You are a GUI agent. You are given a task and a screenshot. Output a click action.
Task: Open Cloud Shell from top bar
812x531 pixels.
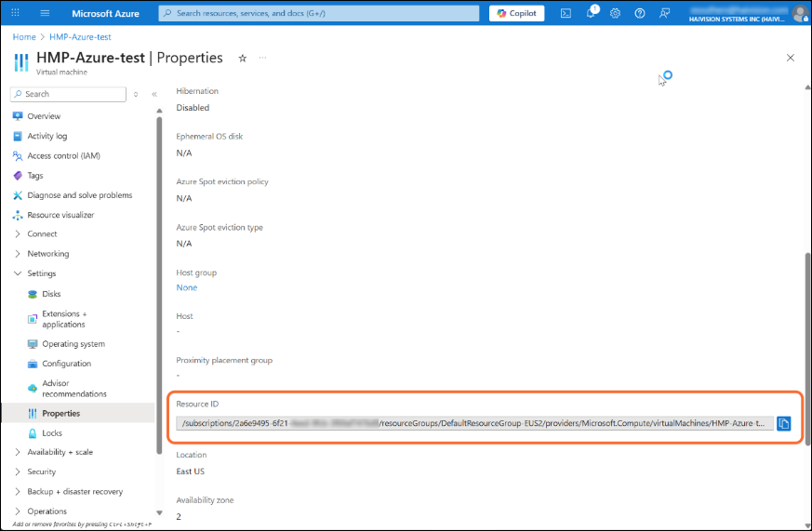[566, 13]
